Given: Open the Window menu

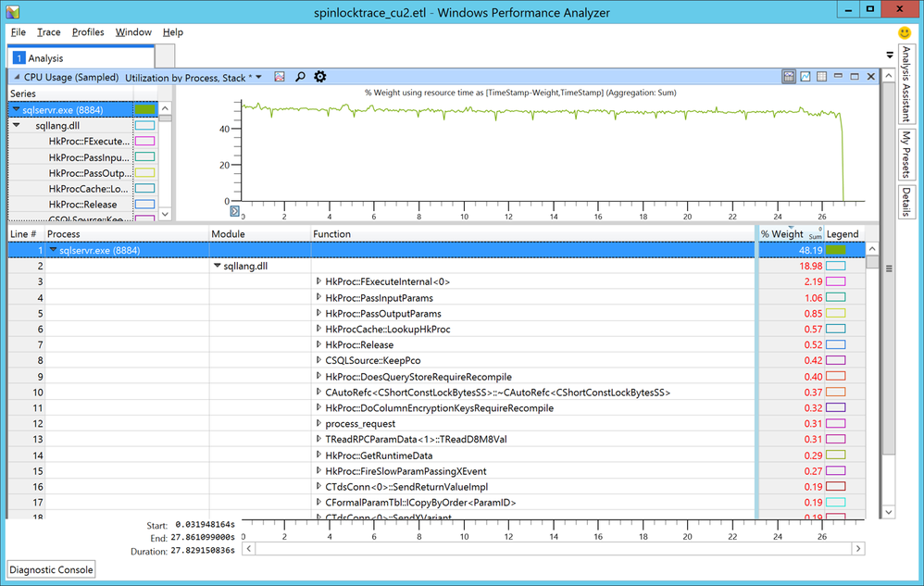Looking at the screenshot, I should (x=133, y=32).
